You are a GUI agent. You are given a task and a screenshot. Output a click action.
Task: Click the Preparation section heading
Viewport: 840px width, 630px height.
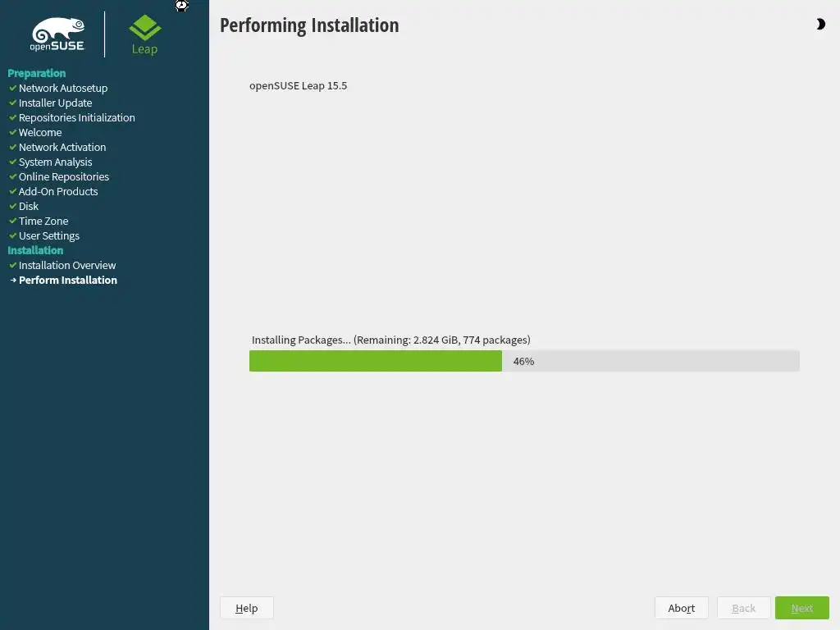coord(36,73)
